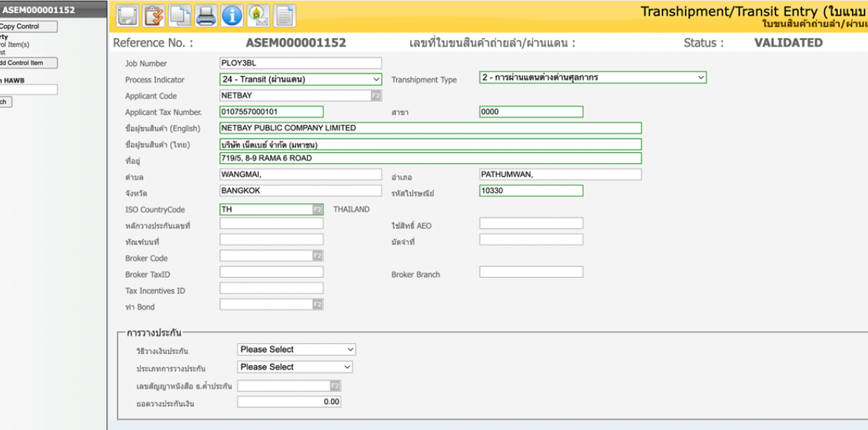Click the Broker TaxID input field

pyautogui.click(x=271, y=272)
